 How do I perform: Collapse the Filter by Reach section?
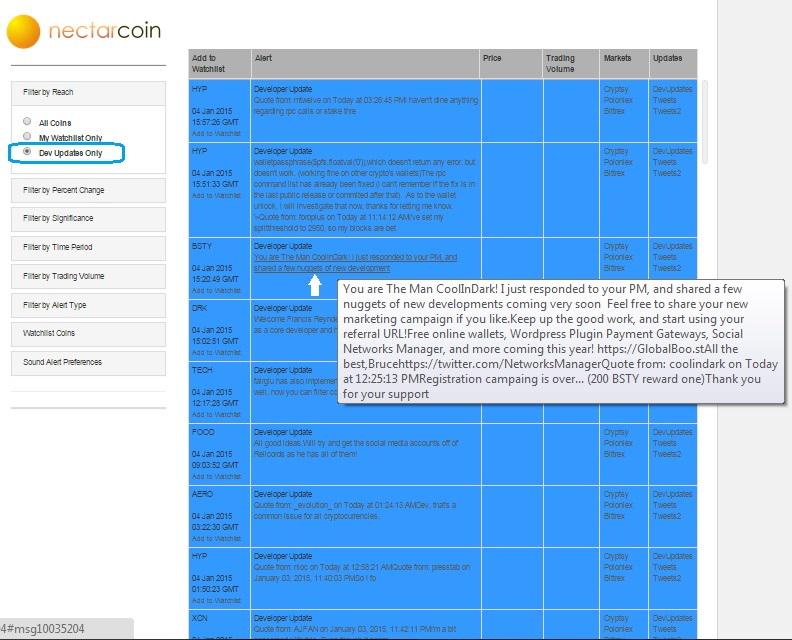pyautogui.click(x=88, y=93)
